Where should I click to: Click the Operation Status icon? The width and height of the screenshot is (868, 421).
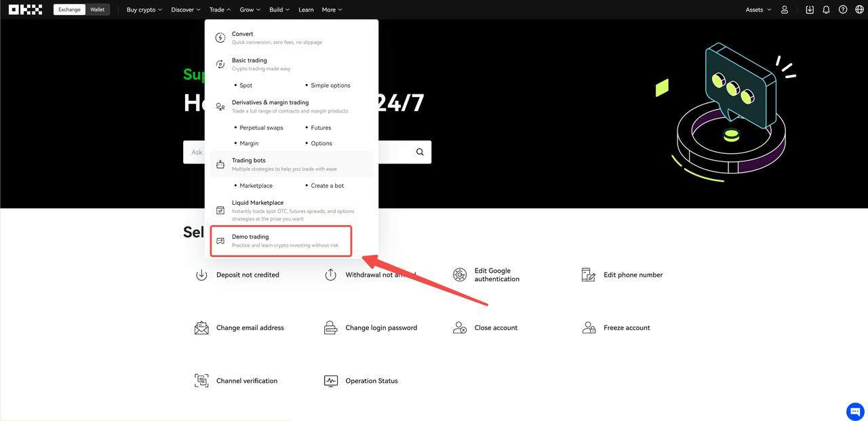point(330,381)
